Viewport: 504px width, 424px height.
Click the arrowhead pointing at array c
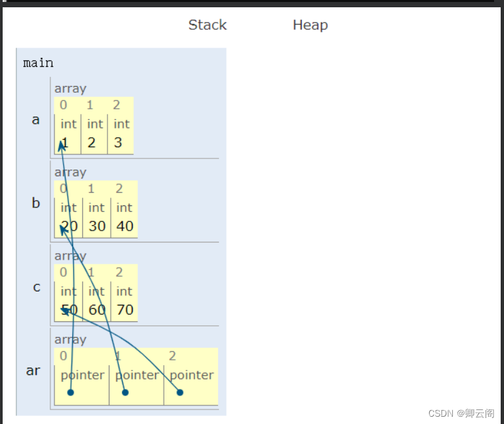[64, 310]
